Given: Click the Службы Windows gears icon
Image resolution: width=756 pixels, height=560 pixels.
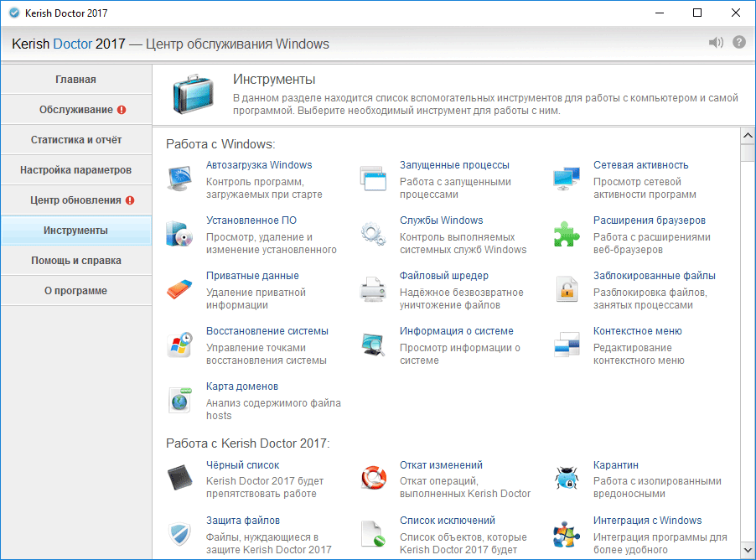Looking at the screenshot, I should pos(374,234).
